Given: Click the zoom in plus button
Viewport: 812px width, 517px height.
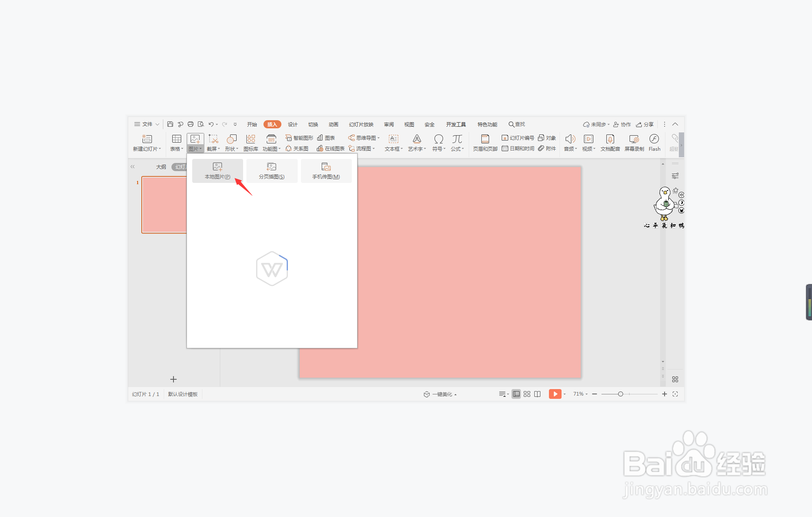Looking at the screenshot, I should pyautogui.click(x=665, y=394).
